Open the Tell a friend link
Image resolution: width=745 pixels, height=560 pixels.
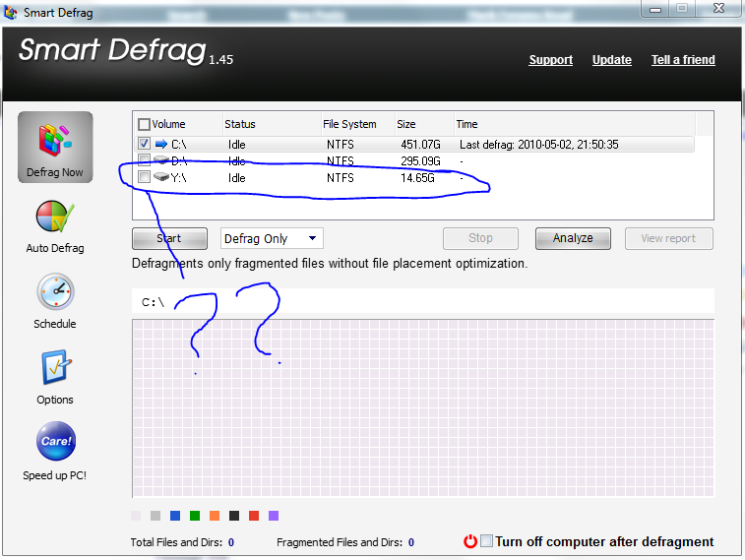coord(683,60)
